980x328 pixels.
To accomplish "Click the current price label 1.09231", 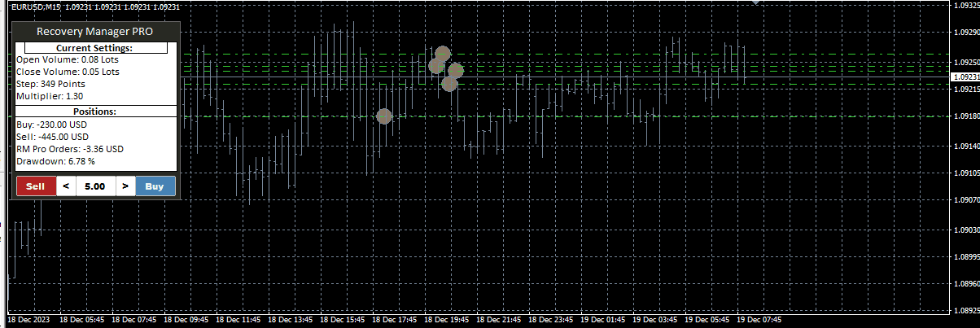I will (965, 77).
